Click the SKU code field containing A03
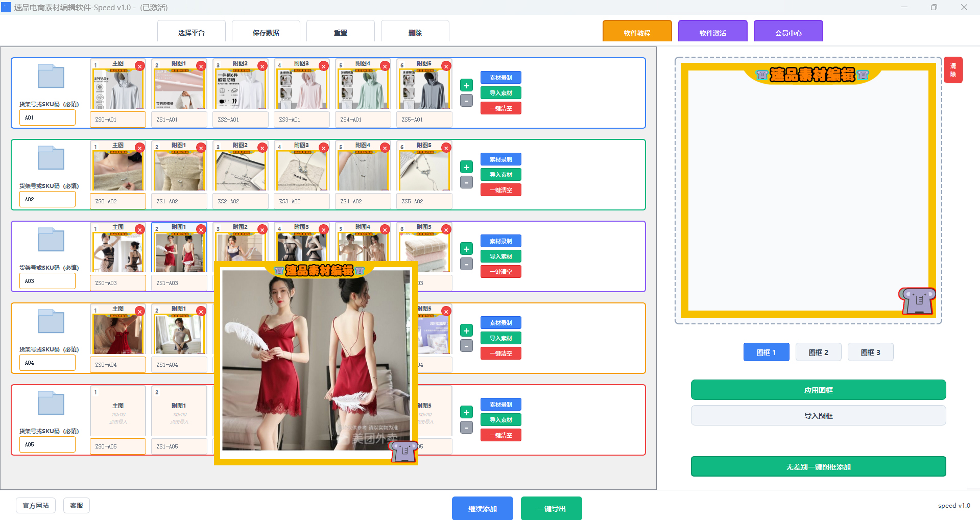 47,281
